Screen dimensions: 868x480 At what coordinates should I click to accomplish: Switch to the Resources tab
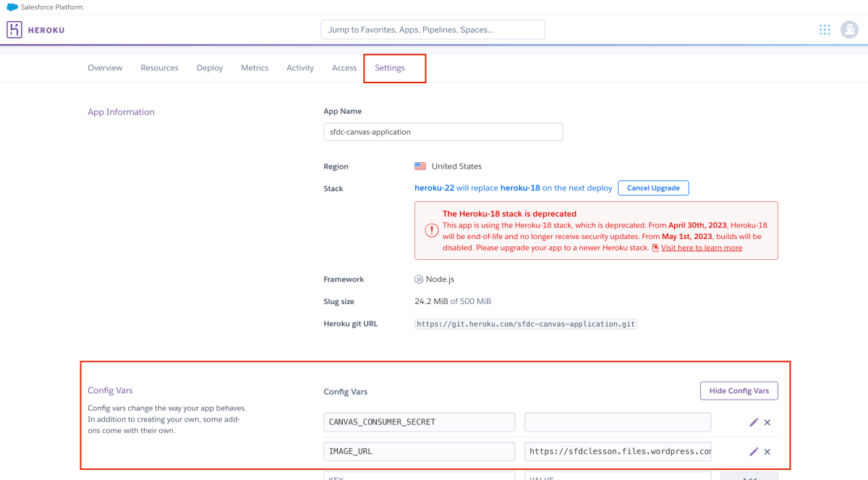pyautogui.click(x=159, y=68)
